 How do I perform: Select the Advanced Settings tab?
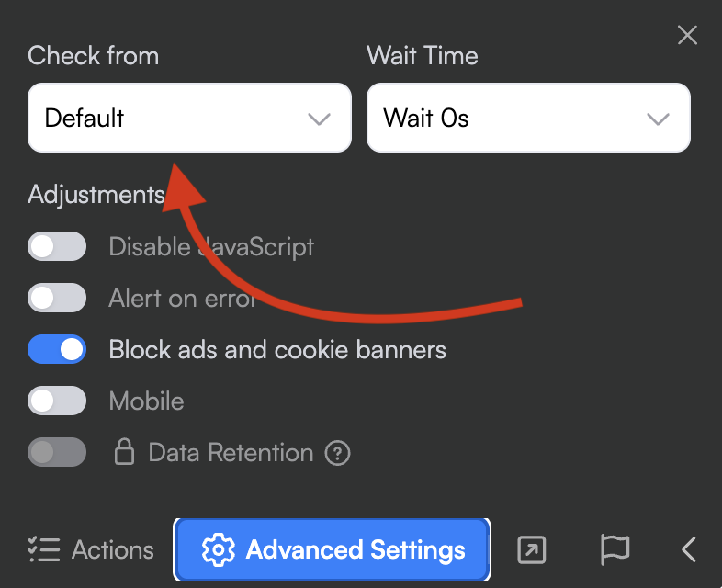pyautogui.click(x=333, y=550)
